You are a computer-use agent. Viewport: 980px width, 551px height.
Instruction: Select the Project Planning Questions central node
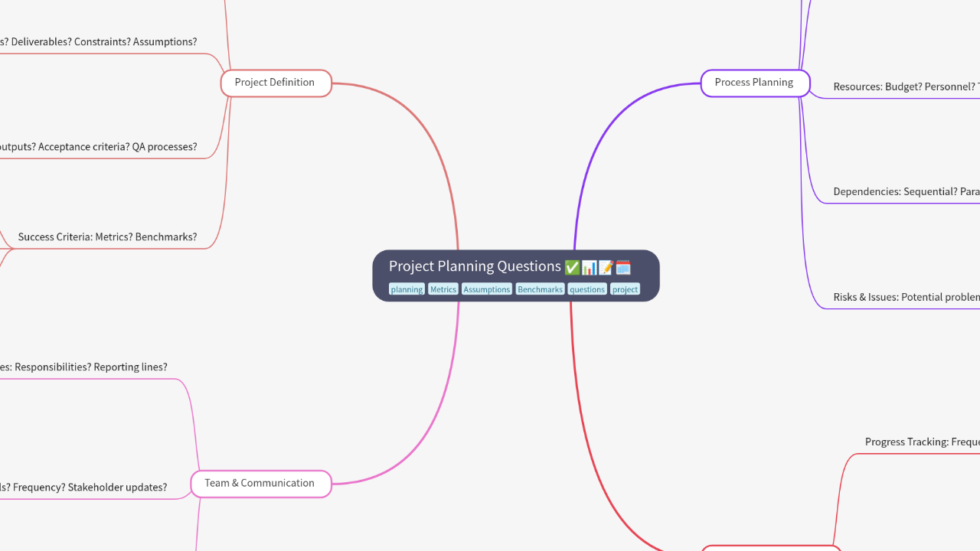(515, 275)
